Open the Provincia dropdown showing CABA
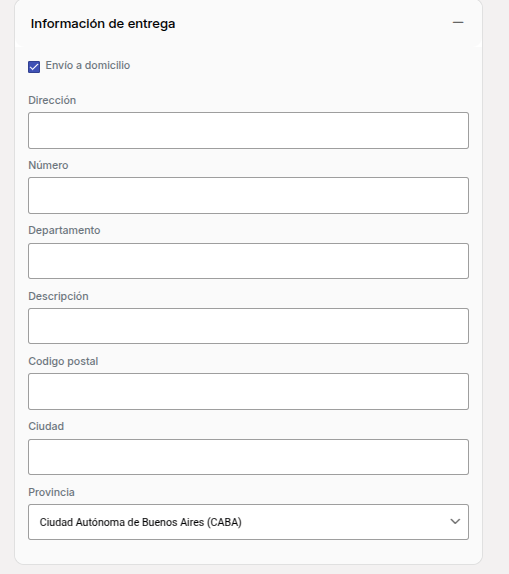Screen dimensions: 509x574 (x=248, y=522)
